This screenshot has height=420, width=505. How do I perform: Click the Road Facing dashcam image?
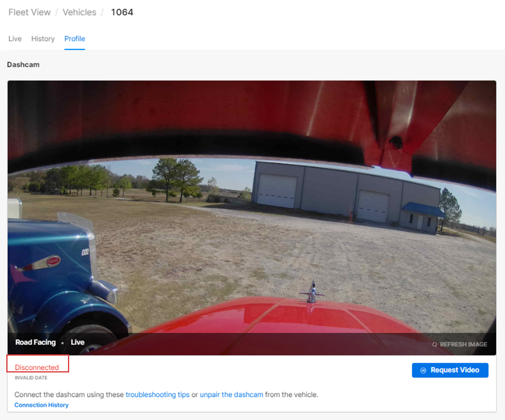(252, 218)
